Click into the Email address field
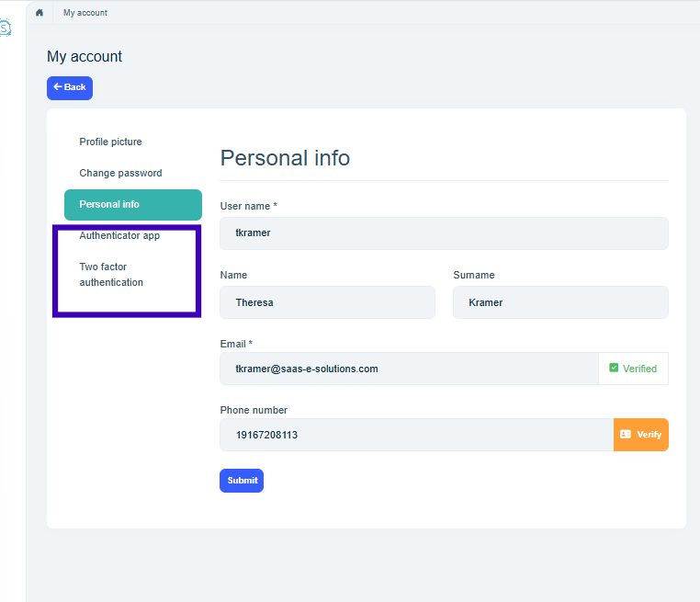Screen dimensions: 700x602 click(x=409, y=369)
